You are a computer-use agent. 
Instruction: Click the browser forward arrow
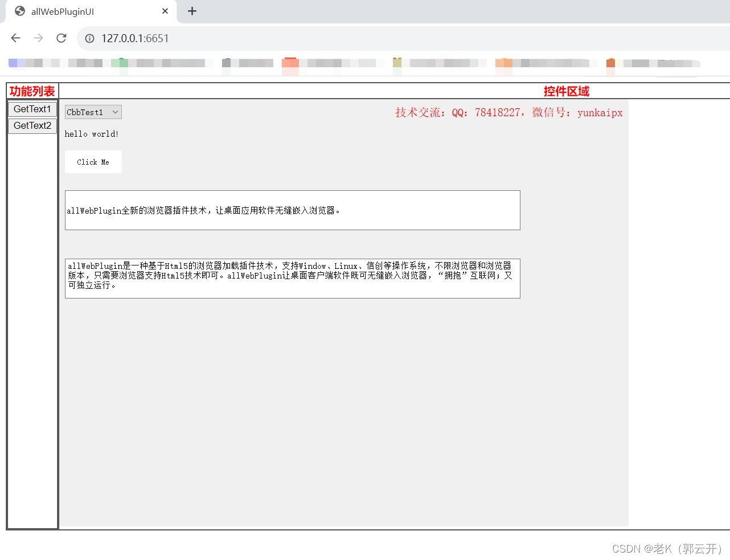pyautogui.click(x=39, y=38)
